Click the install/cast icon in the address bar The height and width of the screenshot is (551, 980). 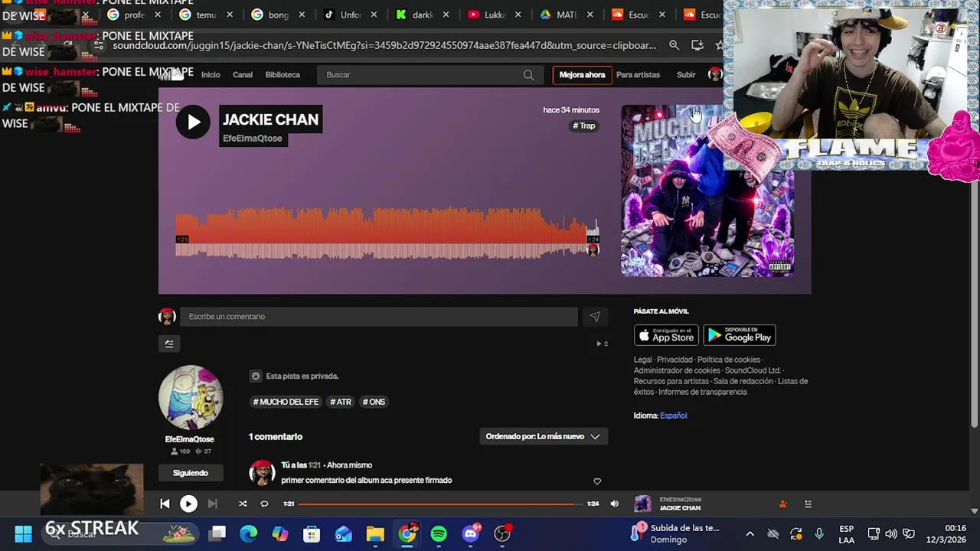click(x=697, y=45)
